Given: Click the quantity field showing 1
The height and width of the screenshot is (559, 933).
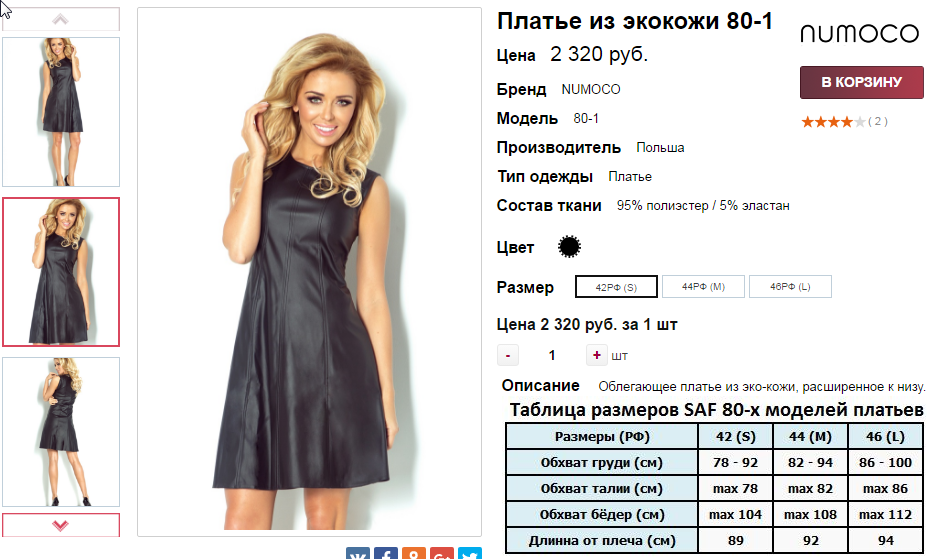Looking at the screenshot, I should click(552, 355).
